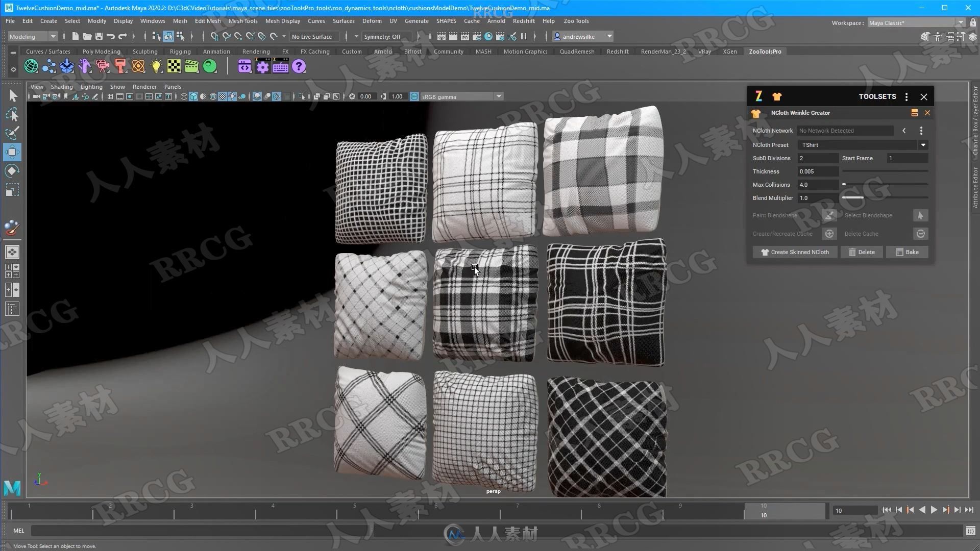Click the QuadRemesh toolbar tab

click(577, 51)
